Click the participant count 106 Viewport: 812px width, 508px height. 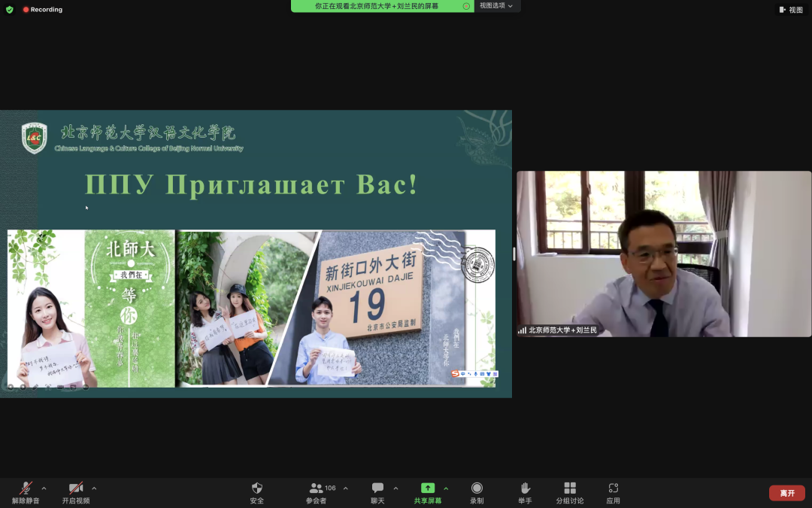330,488
